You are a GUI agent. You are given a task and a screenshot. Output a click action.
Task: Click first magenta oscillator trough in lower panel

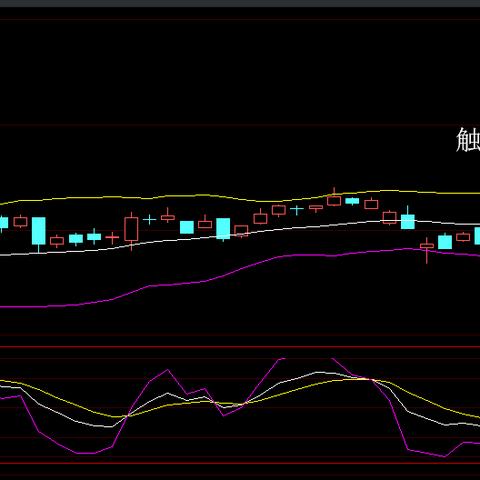click(86, 453)
